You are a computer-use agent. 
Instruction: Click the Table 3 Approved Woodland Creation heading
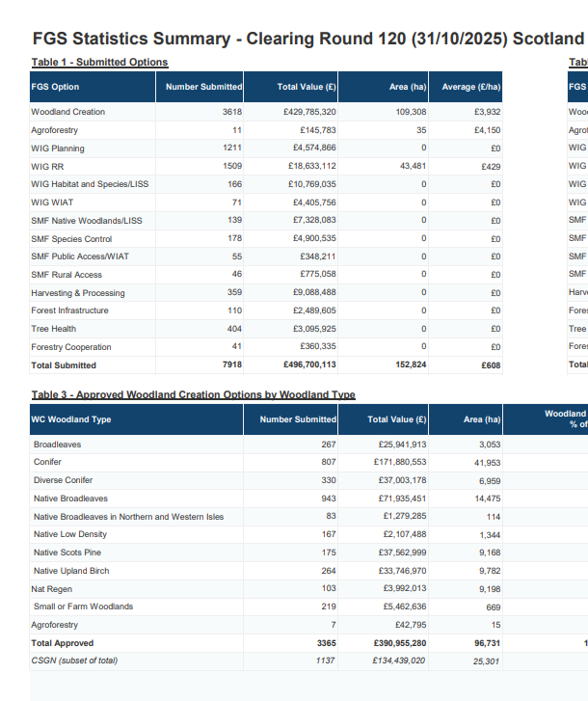193,395
